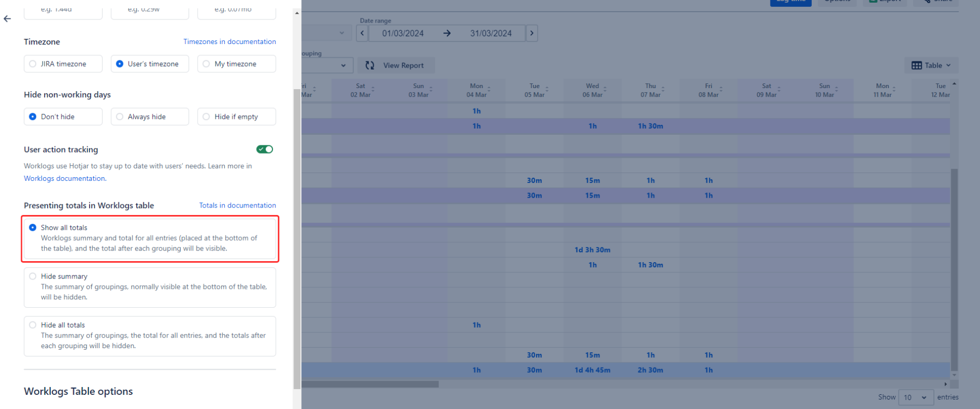Viewport: 980px width, 409px height.
Task: Click the 2h 30m total cell
Action: coord(650,370)
